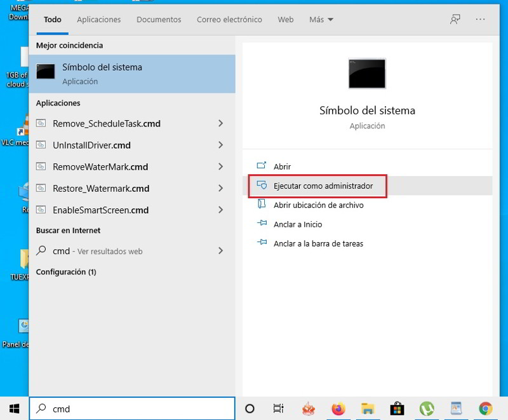Expand options for Remove_ScheduleTask.cmd
508x420 pixels.
220,123
